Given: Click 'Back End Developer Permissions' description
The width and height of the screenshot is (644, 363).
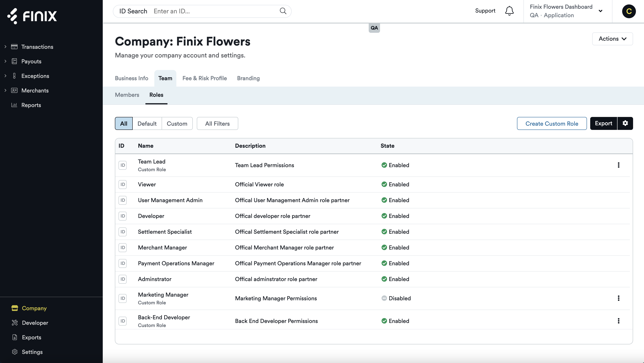Looking at the screenshot, I should point(276,321).
